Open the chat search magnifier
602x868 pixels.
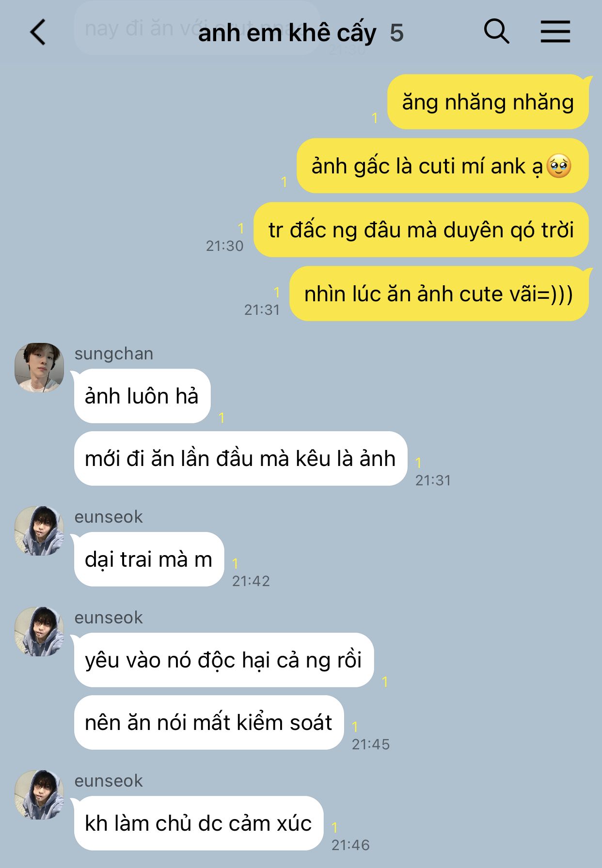(497, 32)
